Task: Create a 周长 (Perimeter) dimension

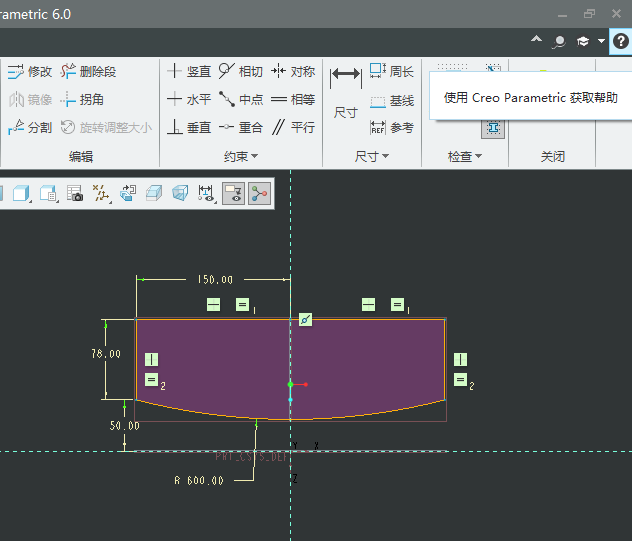Action: (392, 71)
